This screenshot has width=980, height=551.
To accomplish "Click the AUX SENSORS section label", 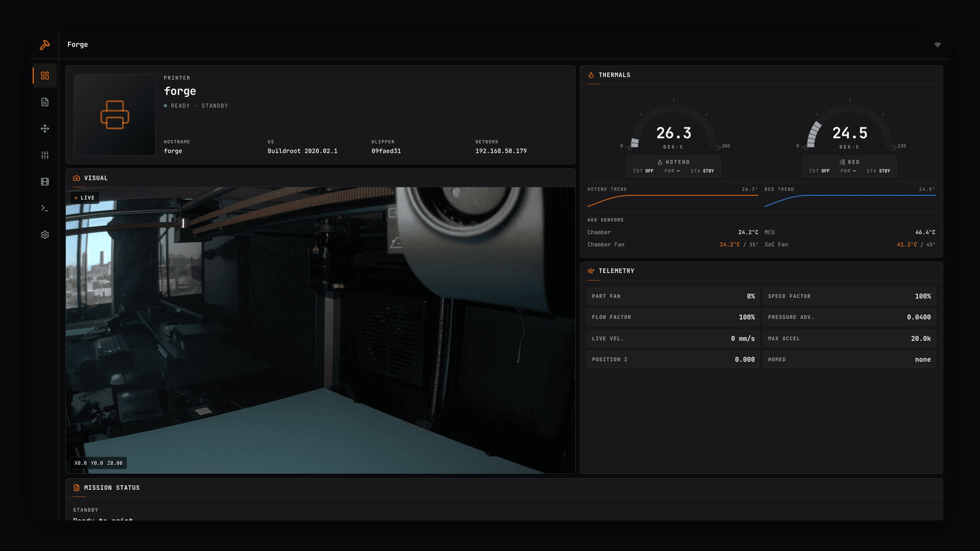I will [x=605, y=220].
